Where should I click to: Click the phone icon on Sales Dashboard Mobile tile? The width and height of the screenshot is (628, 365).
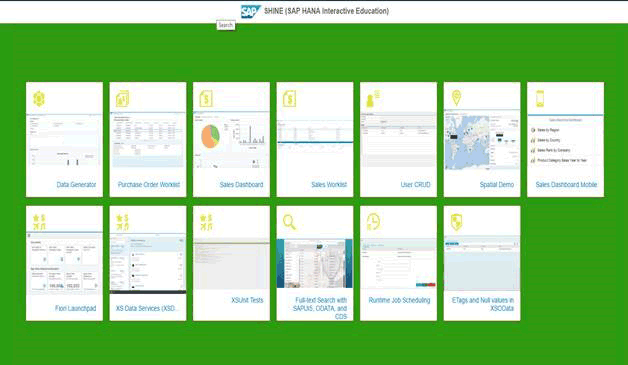click(x=540, y=99)
